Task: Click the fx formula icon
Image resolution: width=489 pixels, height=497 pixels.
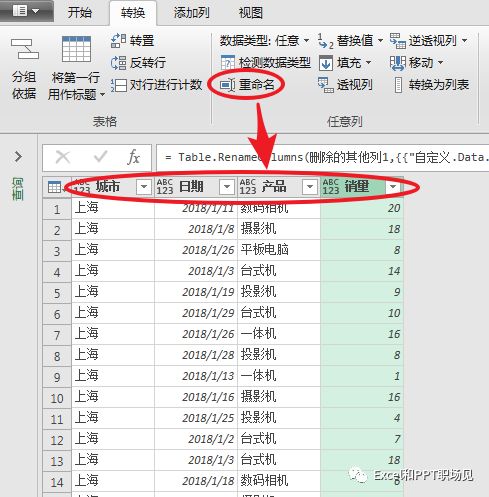Action: click(x=133, y=157)
